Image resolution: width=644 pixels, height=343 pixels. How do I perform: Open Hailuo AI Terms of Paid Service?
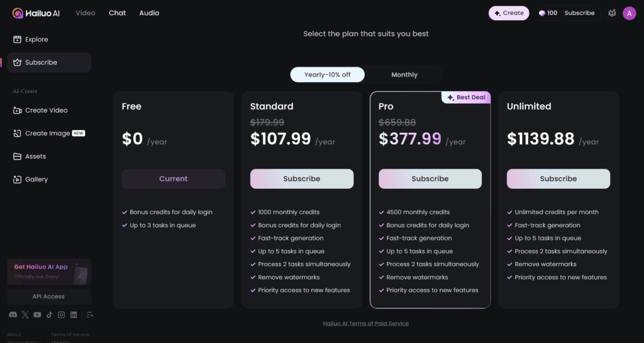366,323
